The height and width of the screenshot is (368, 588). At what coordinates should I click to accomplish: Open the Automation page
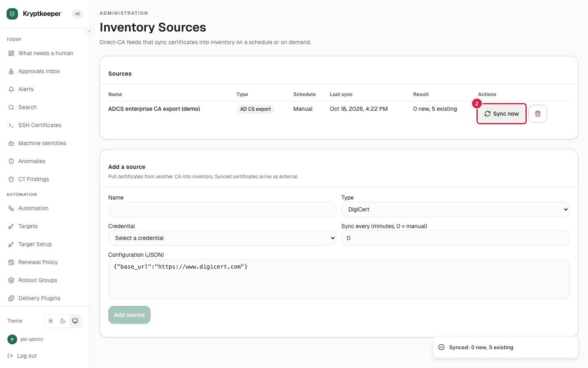(x=45, y=208)
